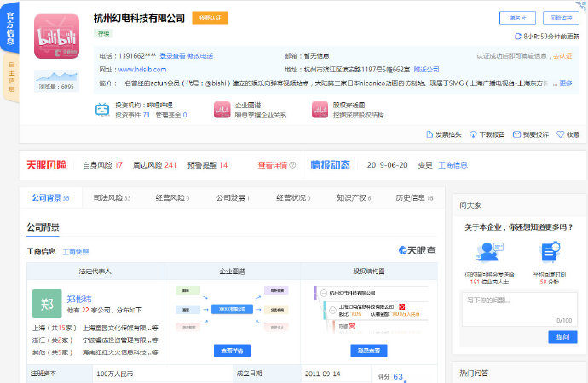Image resolution: width=588 pixels, height=383 pixels.
Task: Switch to the 官方信息 side tab
Action: pos(10,28)
